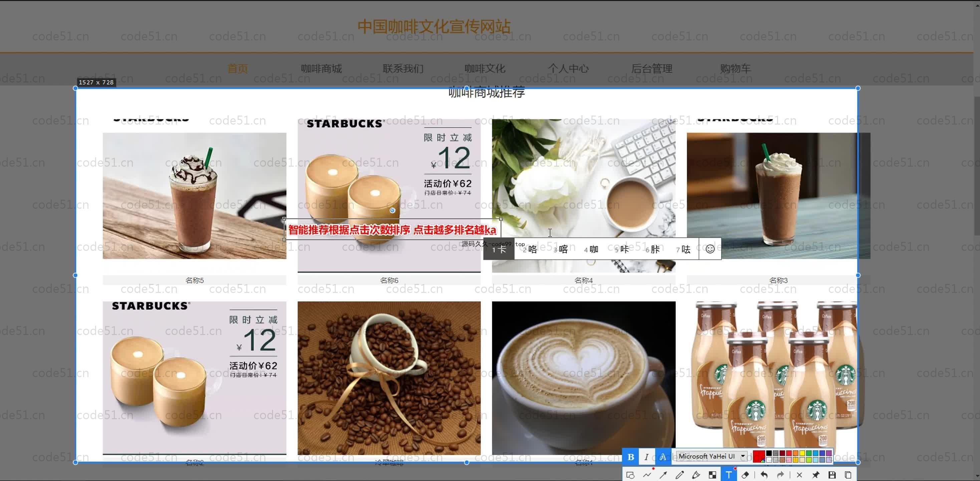The image size is (980, 481).
Task: Cancel the screenshot with X icon
Action: [799, 475]
